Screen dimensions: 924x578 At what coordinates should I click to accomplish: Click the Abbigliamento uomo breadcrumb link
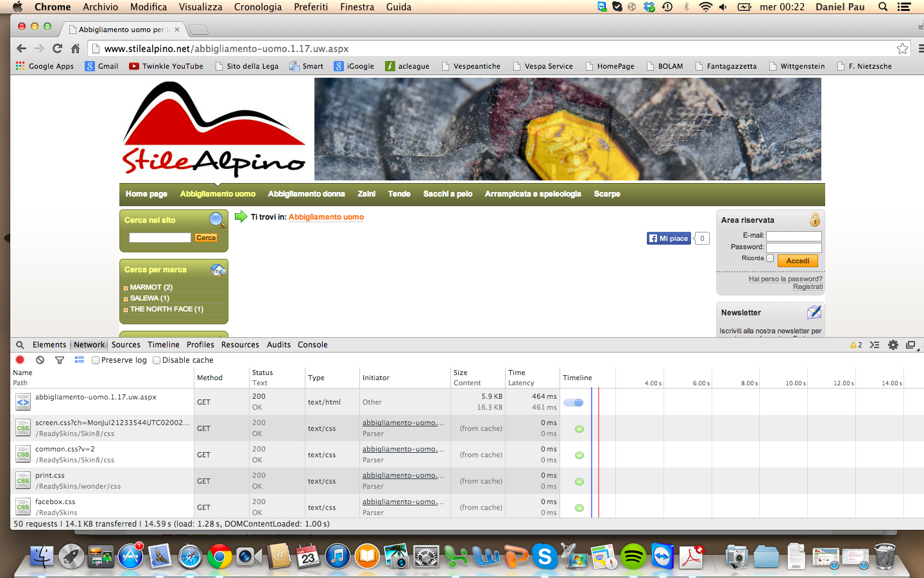(x=326, y=217)
